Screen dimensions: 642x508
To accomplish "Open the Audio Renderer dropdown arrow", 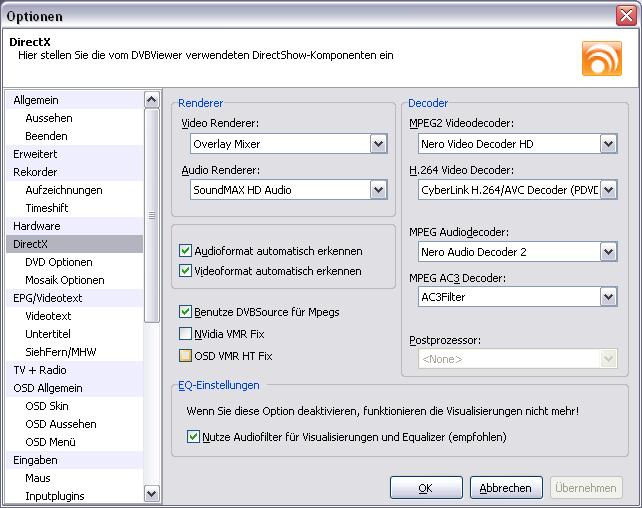I will pyautogui.click(x=378, y=190).
